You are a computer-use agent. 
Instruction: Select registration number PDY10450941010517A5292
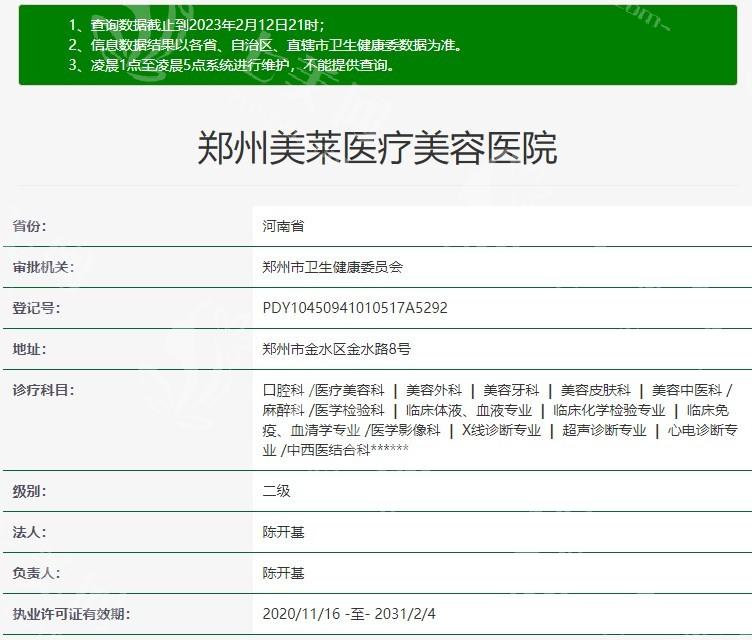tap(355, 308)
